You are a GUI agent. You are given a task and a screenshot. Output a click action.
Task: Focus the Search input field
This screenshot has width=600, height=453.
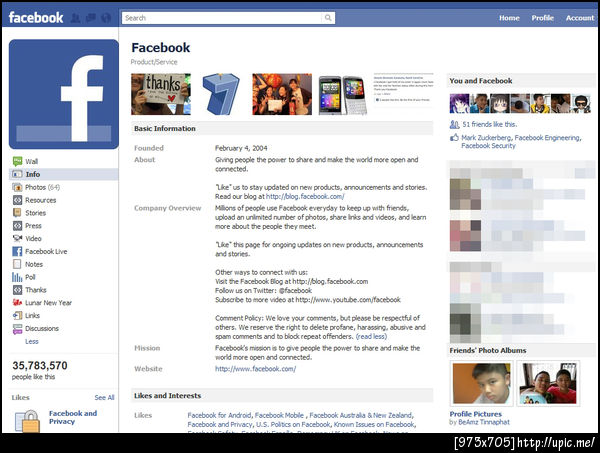pyautogui.click(x=222, y=18)
